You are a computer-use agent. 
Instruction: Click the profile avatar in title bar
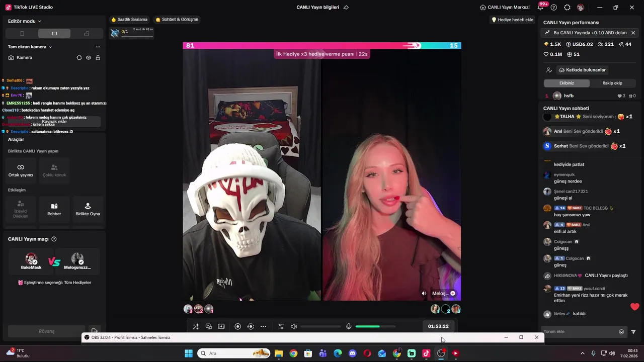[581, 8]
